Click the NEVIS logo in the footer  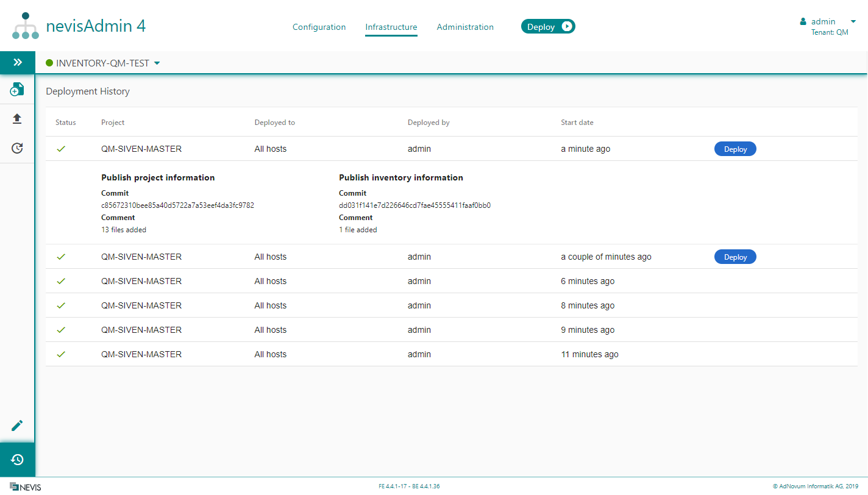click(x=25, y=486)
